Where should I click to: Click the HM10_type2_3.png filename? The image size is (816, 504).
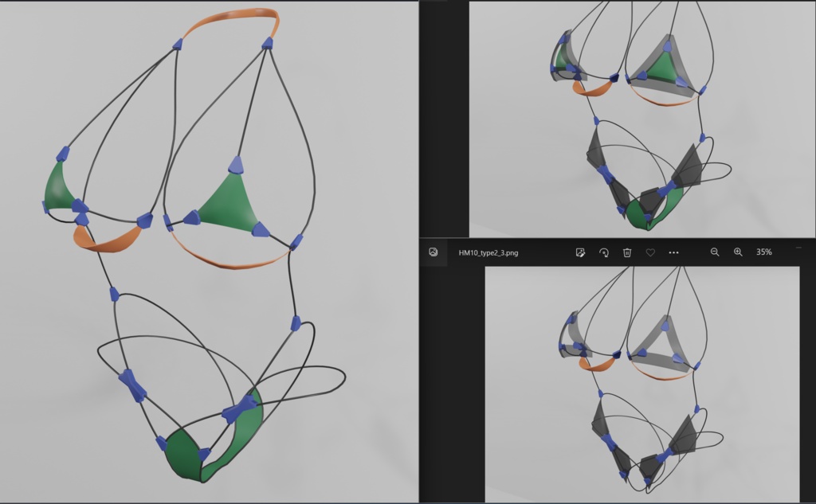click(488, 252)
